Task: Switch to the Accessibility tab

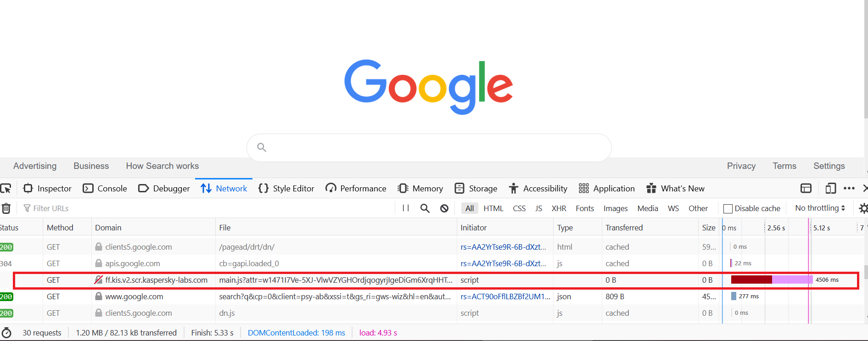Action: (538, 188)
